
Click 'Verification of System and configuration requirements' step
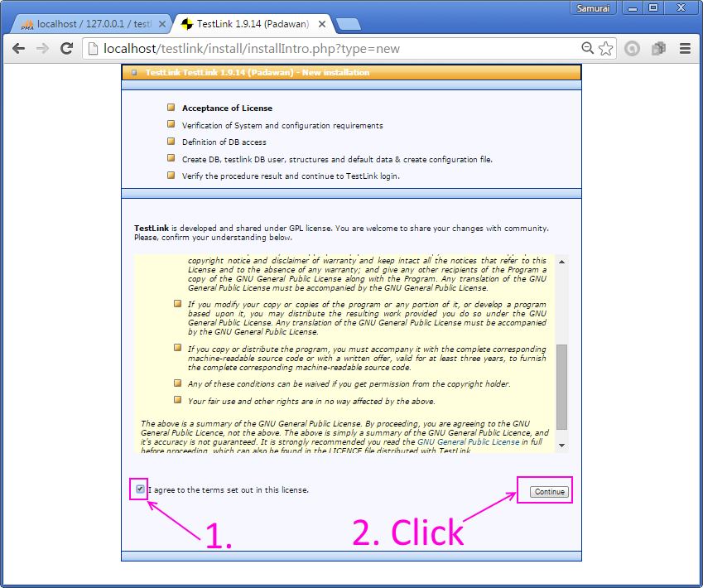pos(282,126)
